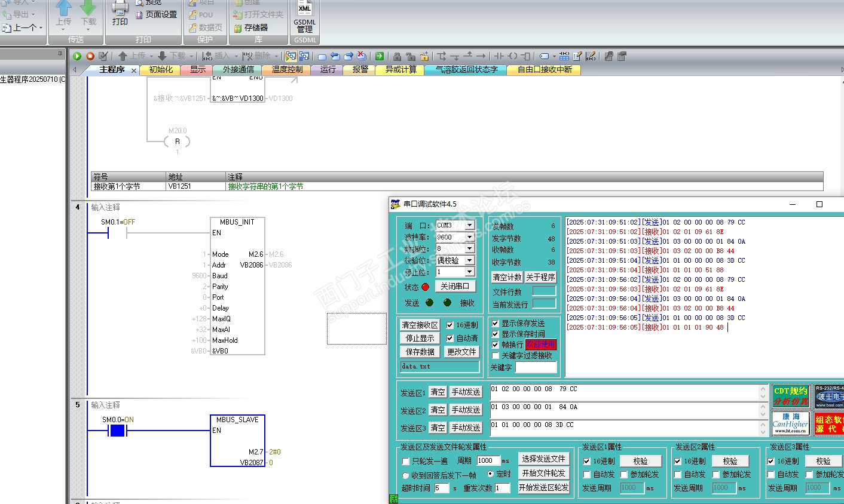Select the 收到回答后发下一帧 radio button
This screenshot has width=844, height=504.
(406, 475)
